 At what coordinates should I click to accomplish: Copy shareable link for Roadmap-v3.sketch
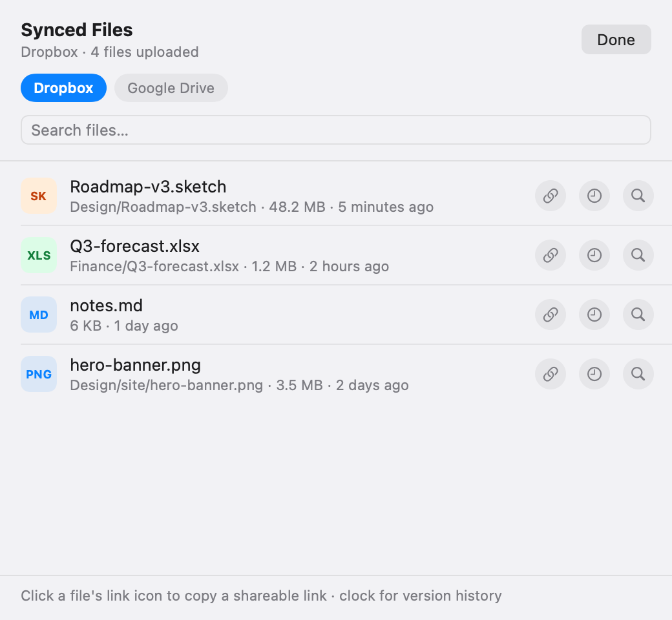[x=551, y=196]
